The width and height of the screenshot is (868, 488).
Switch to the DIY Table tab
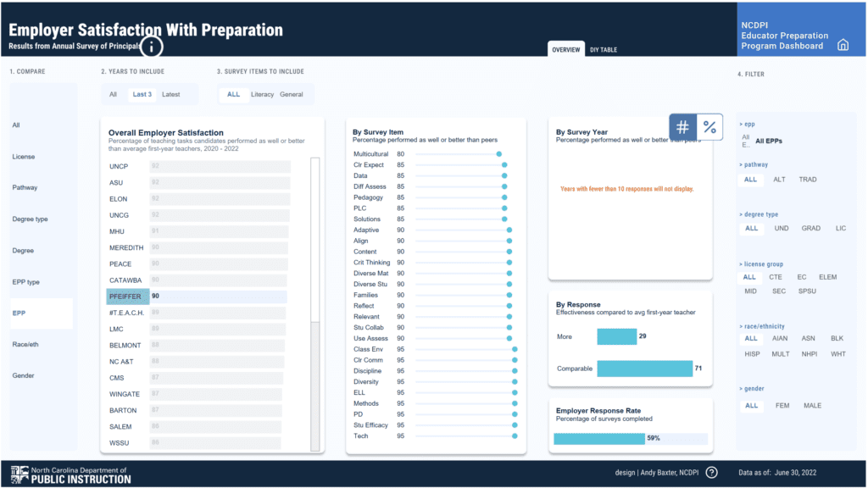(604, 50)
